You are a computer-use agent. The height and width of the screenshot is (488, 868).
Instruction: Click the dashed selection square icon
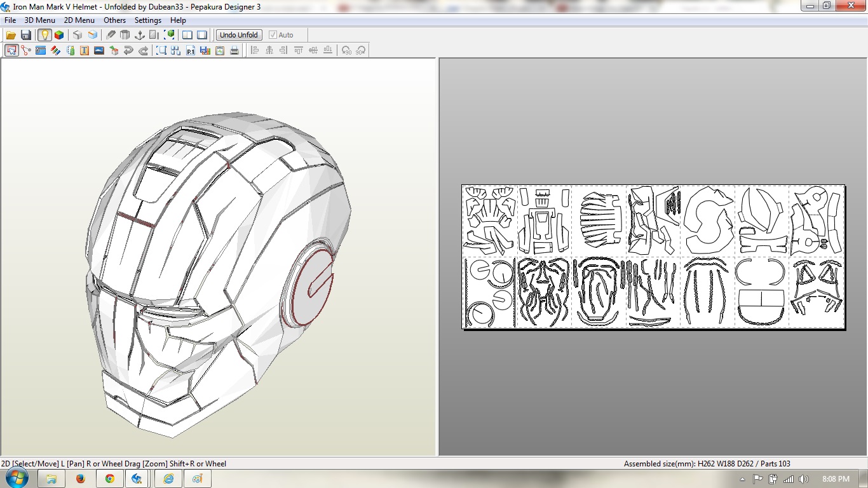pos(161,50)
